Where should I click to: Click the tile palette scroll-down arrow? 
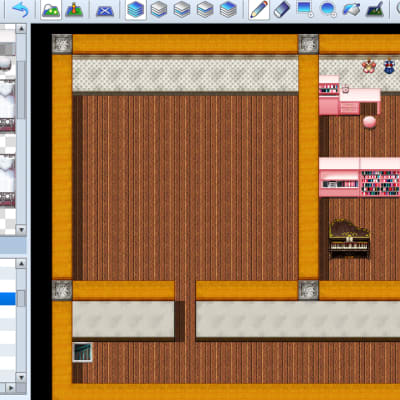click(x=21, y=230)
